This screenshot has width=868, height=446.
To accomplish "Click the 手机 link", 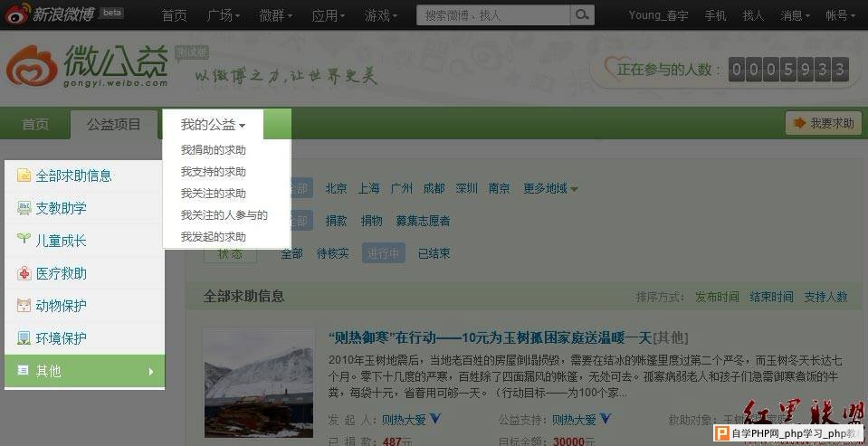I will pos(715,15).
